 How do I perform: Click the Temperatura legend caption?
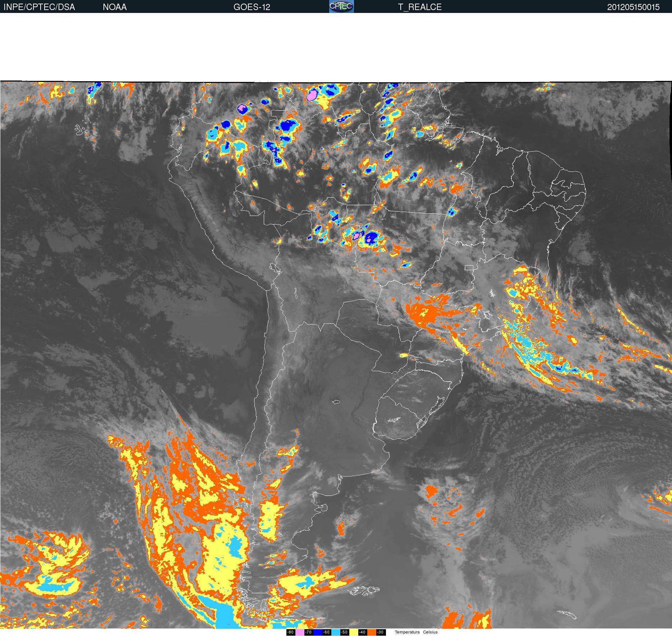point(407,632)
